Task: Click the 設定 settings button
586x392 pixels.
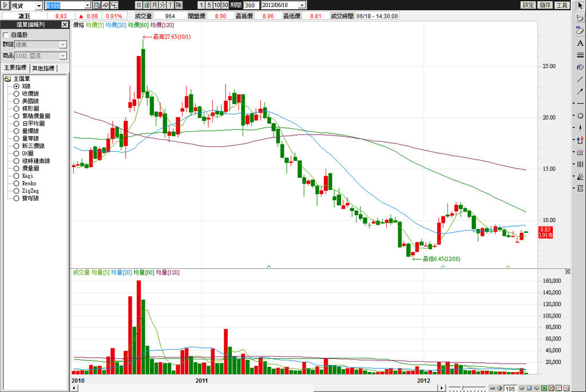Action: point(528,5)
